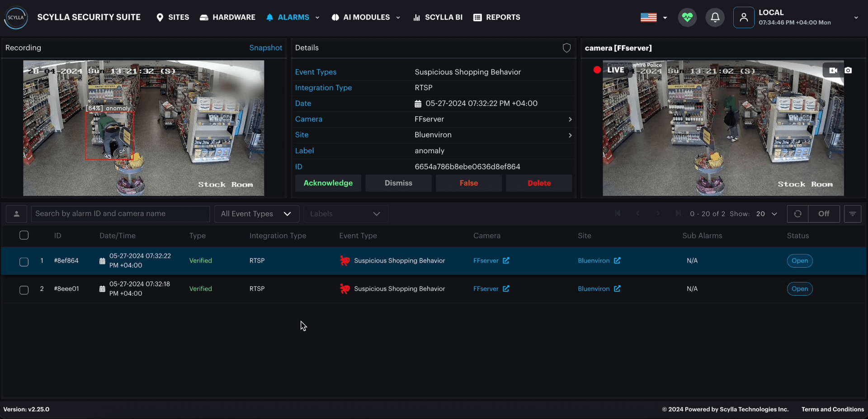The height and width of the screenshot is (419, 868).
Task: Expand the Alarms dropdown chevron
Action: (x=317, y=18)
